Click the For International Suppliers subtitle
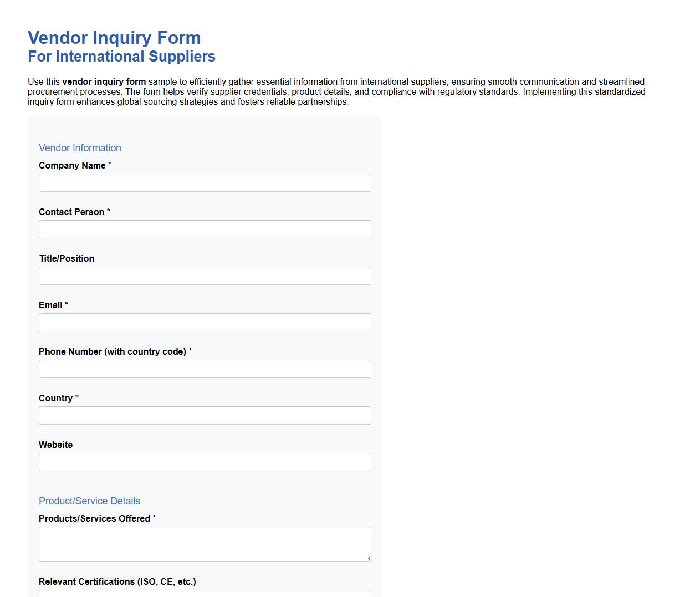 tap(121, 56)
